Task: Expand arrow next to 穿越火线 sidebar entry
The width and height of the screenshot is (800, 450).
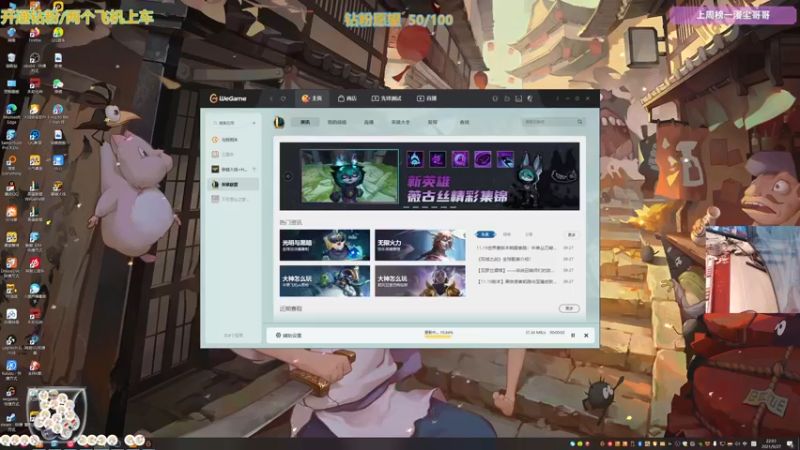Action: coord(254,169)
